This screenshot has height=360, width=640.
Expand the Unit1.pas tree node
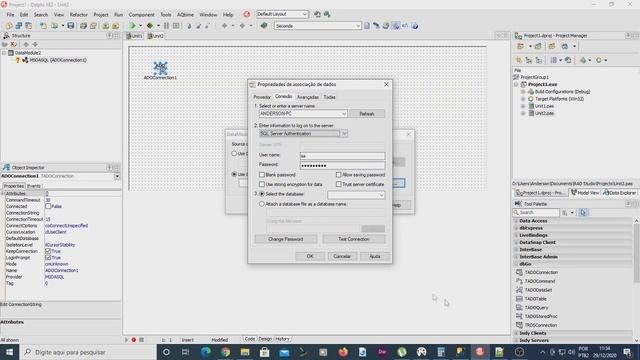[x=523, y=106]
